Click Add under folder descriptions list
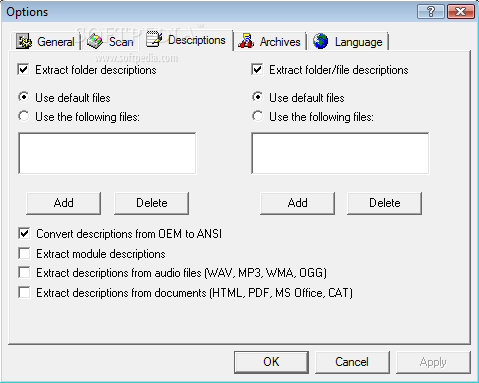The width and height of the screenshot is (479, 383). coord(63,203)
